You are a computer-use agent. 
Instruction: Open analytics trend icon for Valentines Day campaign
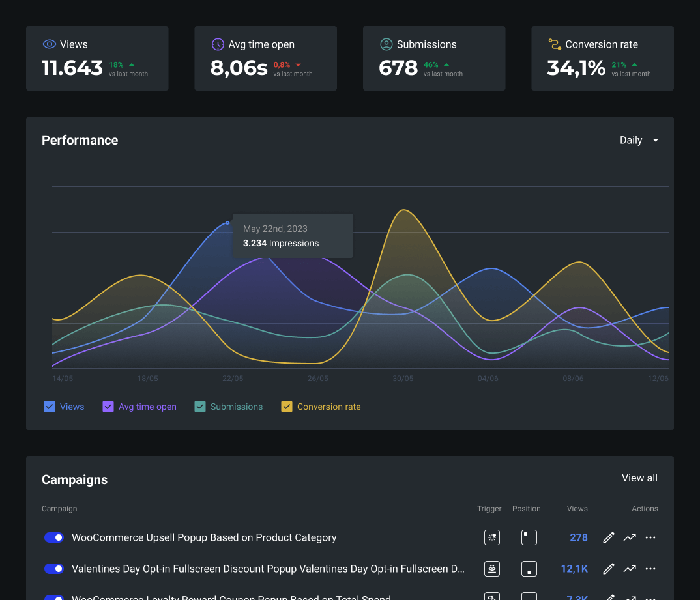tap(630, 569)
